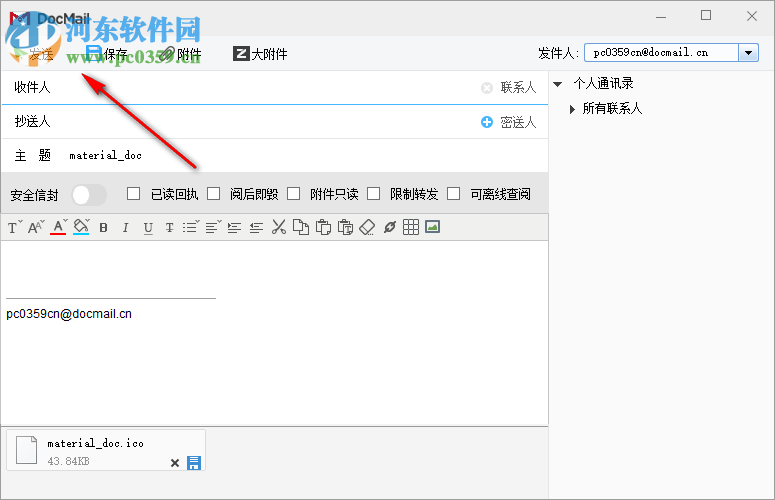Expand 所有联系人 group

click(x=572, y=109)
